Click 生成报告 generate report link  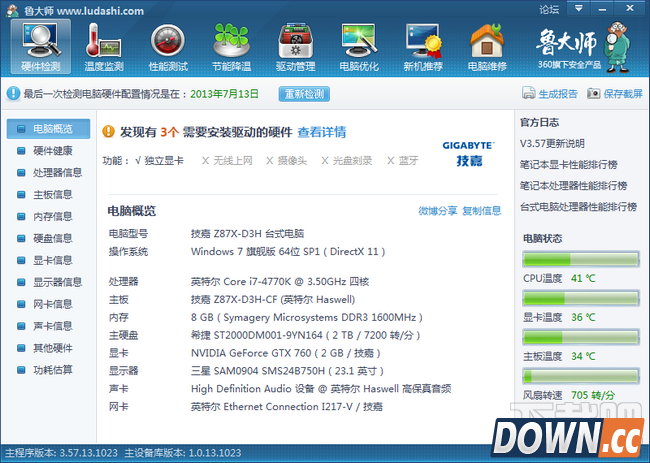[558, 94]
